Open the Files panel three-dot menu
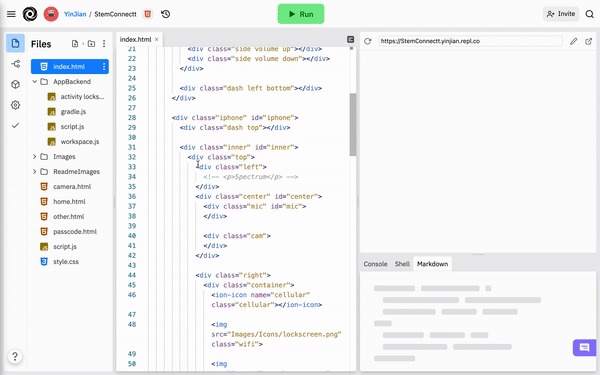 pos(104,44)
